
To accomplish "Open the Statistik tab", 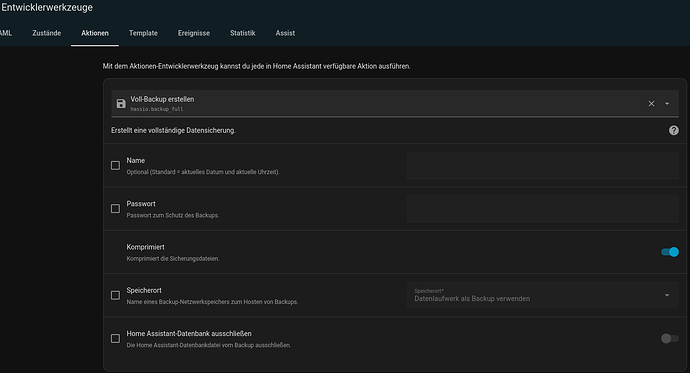I will (x=242, y=33).
